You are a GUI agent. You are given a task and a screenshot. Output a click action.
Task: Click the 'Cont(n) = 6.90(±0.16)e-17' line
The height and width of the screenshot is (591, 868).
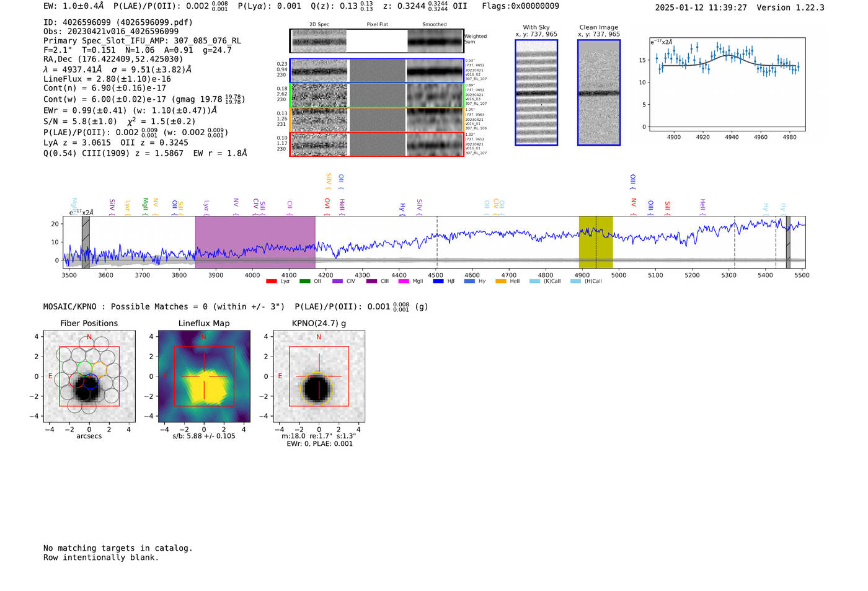[105, 88]
